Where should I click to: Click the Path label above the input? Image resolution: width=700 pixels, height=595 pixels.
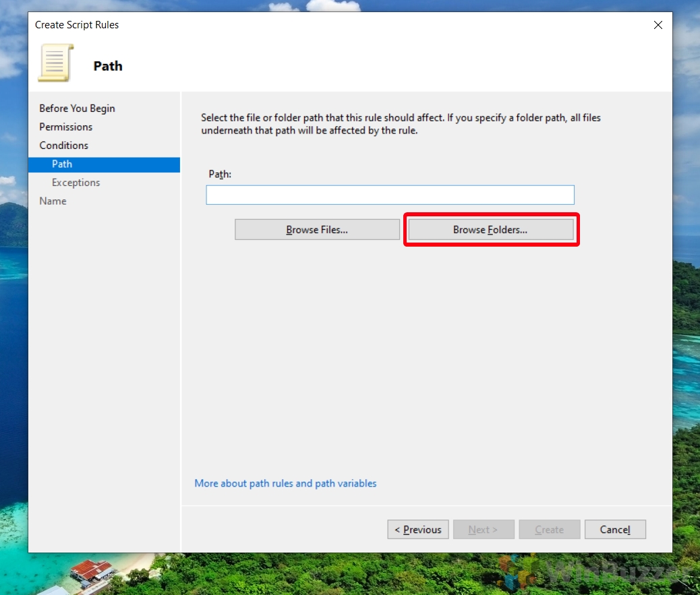(220, 174)
